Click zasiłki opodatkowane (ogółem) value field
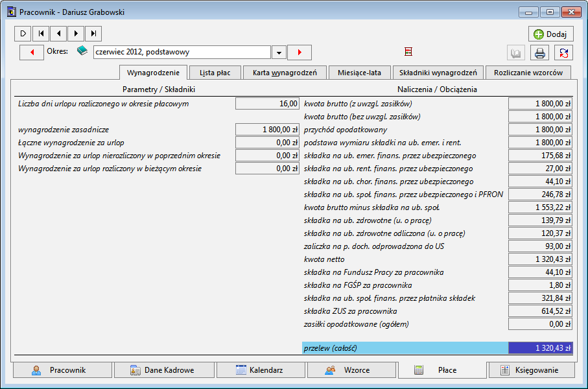Screen dimensions: 588x389 (541, 324)
